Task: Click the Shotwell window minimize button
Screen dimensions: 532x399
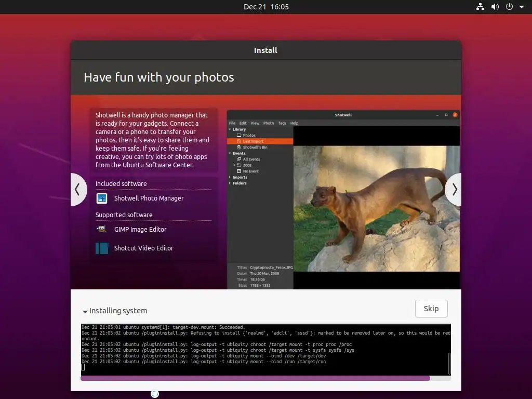Action: 437,115
